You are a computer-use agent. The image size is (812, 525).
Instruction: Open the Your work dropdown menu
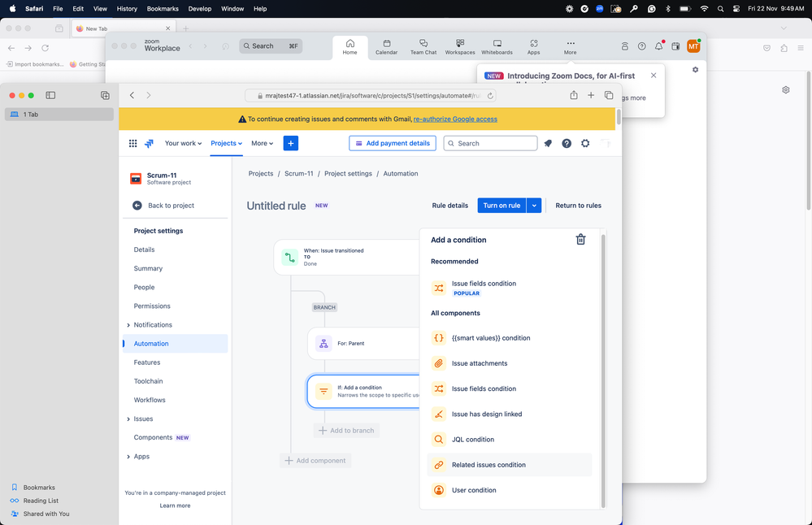(184, 143)
